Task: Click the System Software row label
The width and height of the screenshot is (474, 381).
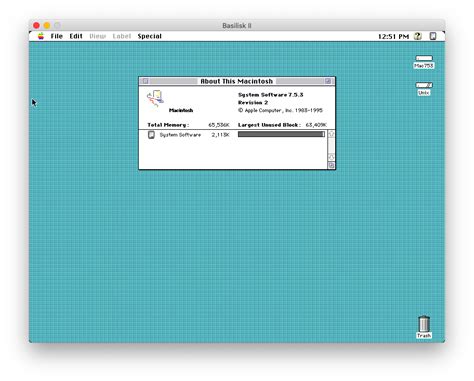Action: (180, 135)
